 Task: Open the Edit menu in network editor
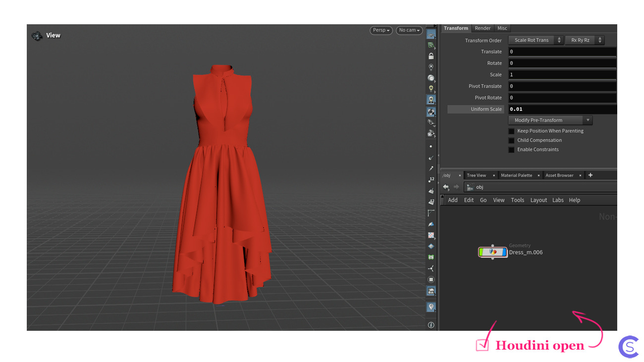[469, 200]
